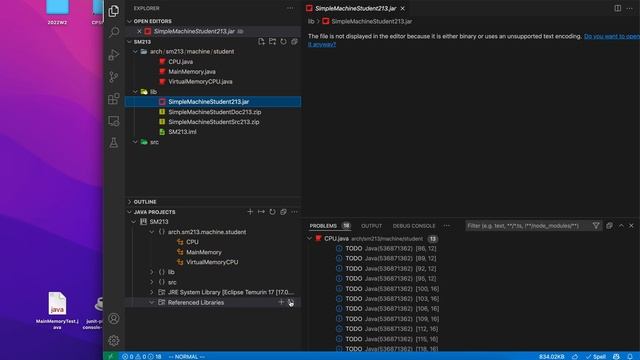The height and width of the screenshot is (360, 640).
Task: Refresh the Java Projects view
Action: click(x=272, y=212)
